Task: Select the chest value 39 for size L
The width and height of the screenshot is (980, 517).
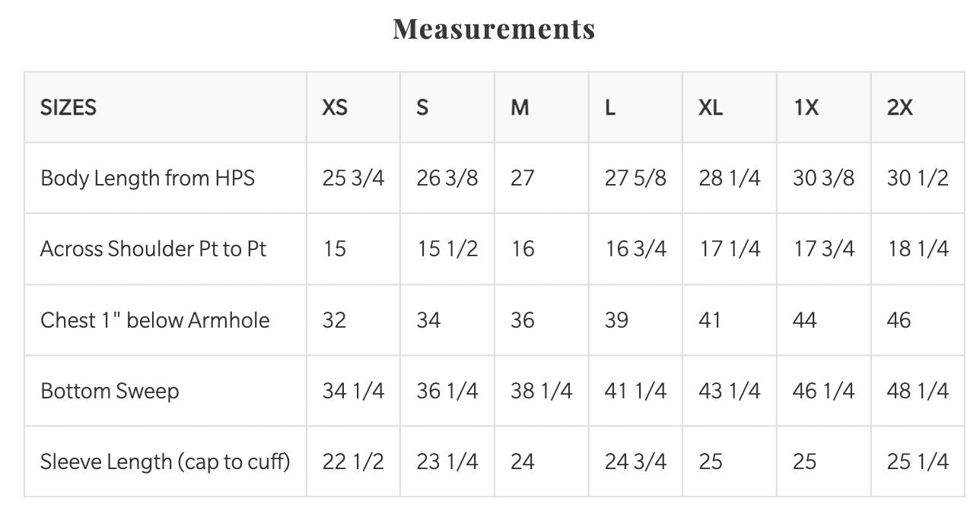Action: point(616,320)
